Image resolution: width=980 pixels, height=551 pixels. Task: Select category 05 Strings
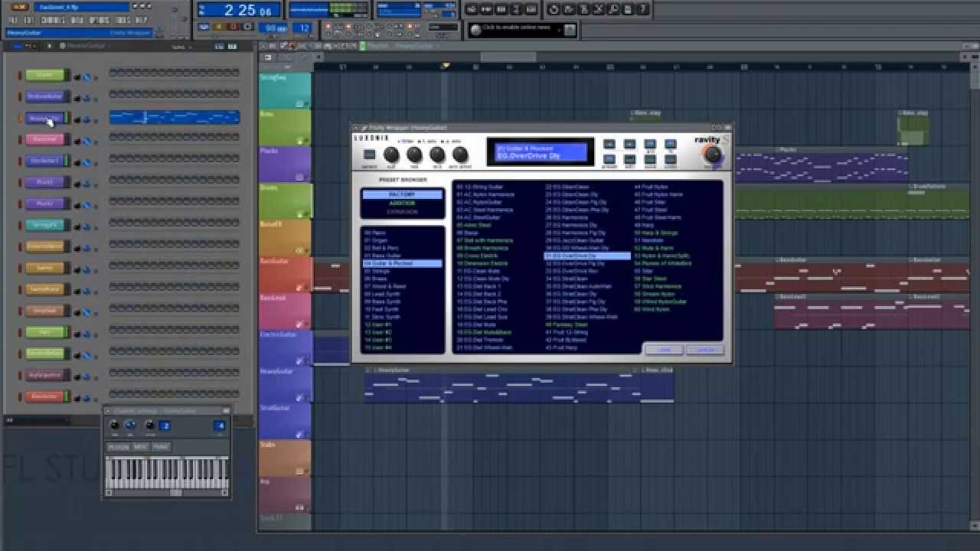click(x=377, y=271)
